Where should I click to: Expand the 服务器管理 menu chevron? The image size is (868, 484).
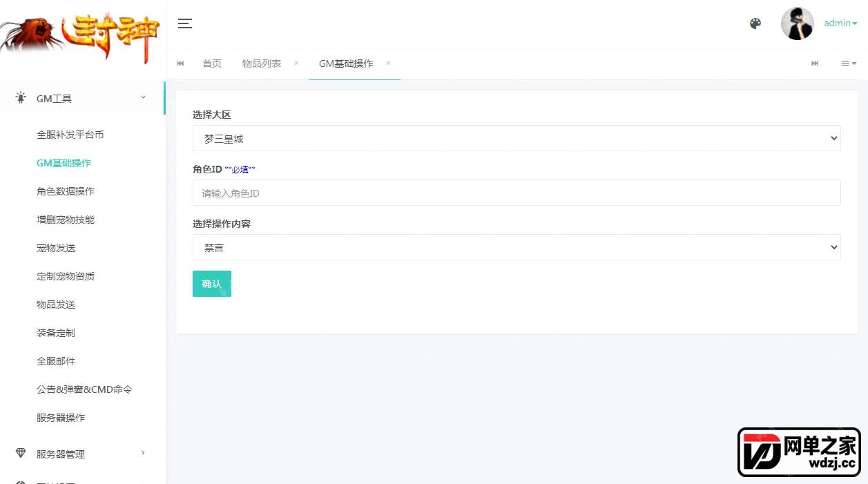click(x=143, y=453)
